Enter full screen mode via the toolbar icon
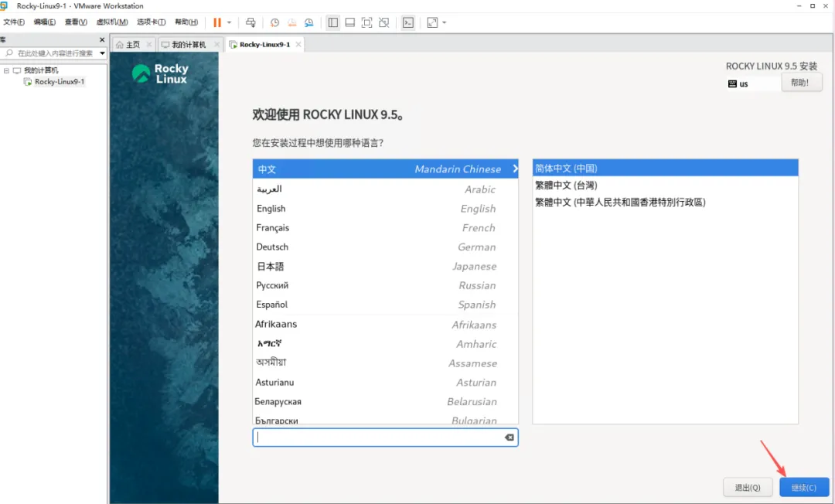 click(x=367, y=22)
